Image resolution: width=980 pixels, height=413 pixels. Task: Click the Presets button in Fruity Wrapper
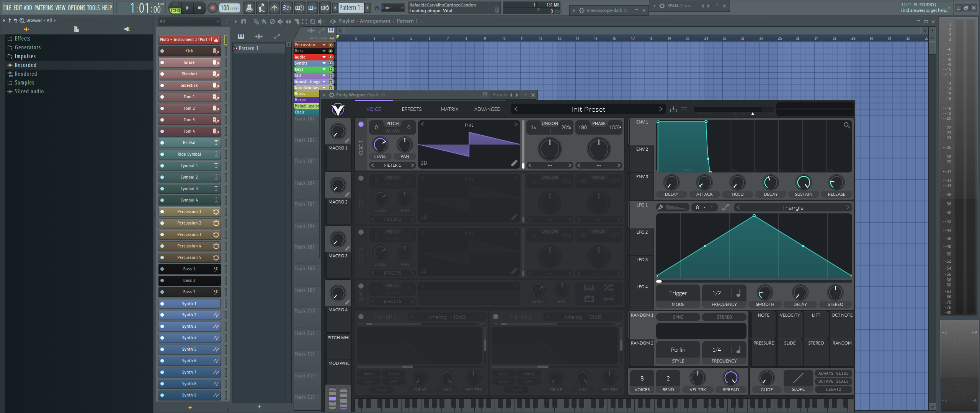[500, 95]
